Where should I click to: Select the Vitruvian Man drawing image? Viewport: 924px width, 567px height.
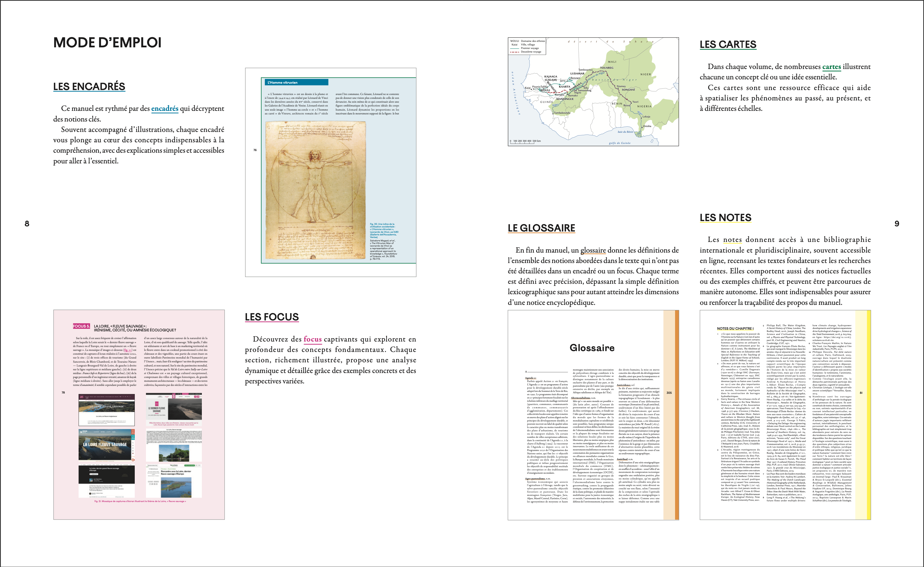(x=315, y=190)
